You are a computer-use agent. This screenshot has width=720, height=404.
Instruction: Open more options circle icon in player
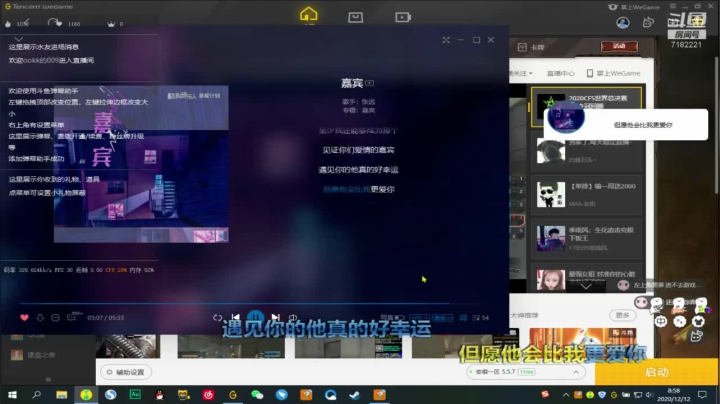[x=55, y=317]
